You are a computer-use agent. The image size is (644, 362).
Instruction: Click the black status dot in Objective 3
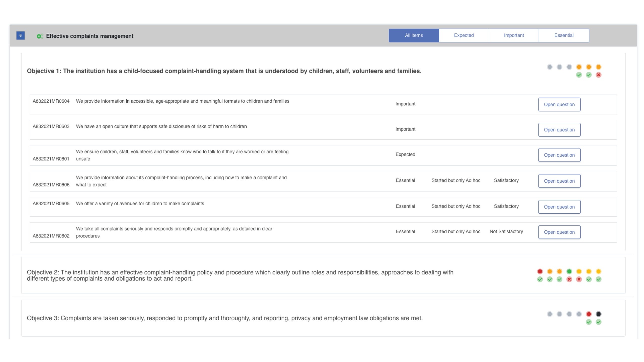click(598, 314)
